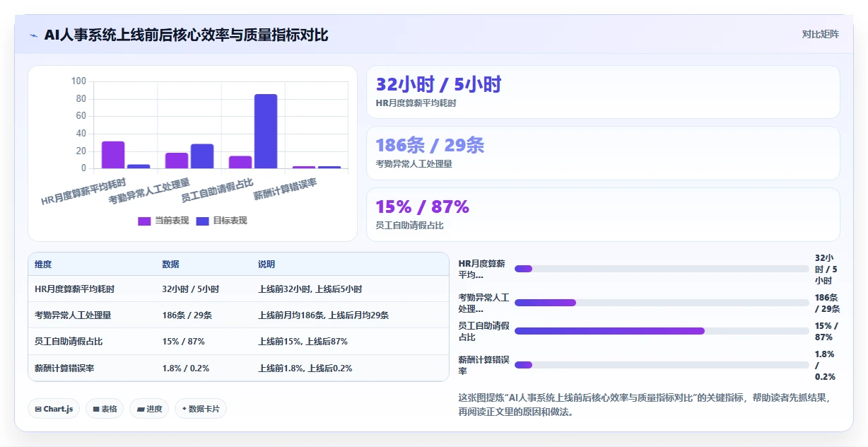
Task: Click the purple HR月度算薪平均耗时 current bar
Action: pos(113,155)
